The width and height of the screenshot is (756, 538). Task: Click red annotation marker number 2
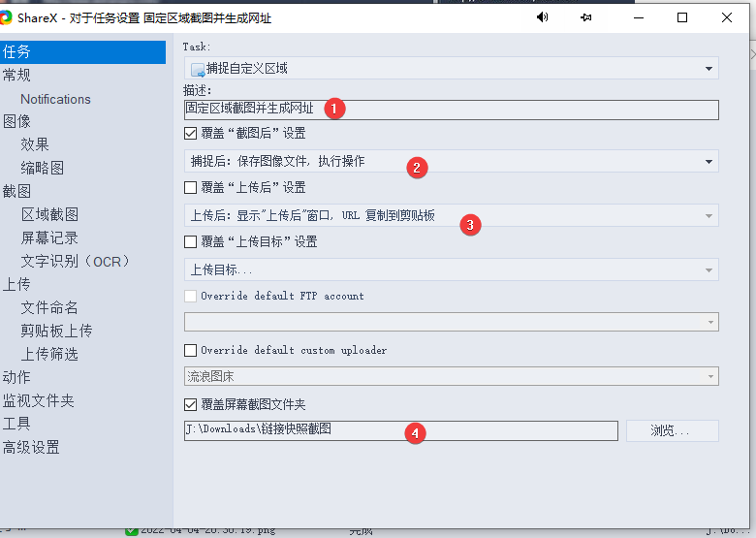(417, 167)
